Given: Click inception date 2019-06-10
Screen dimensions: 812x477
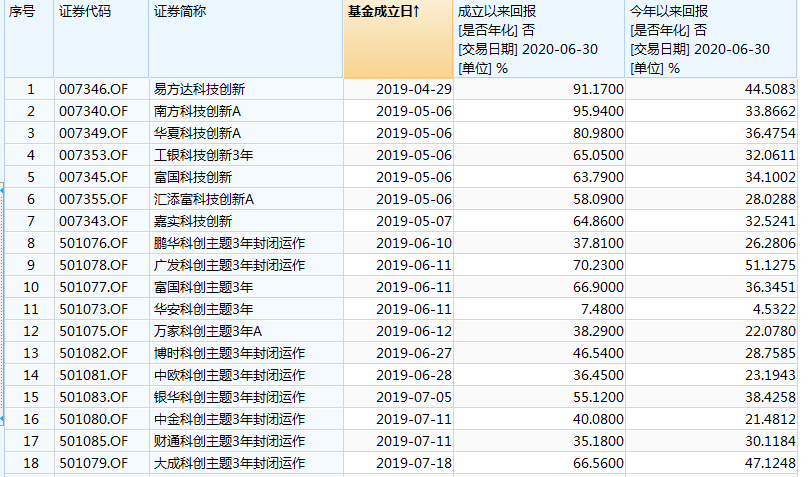Looking at the screenshot, I should coord(414,243).
